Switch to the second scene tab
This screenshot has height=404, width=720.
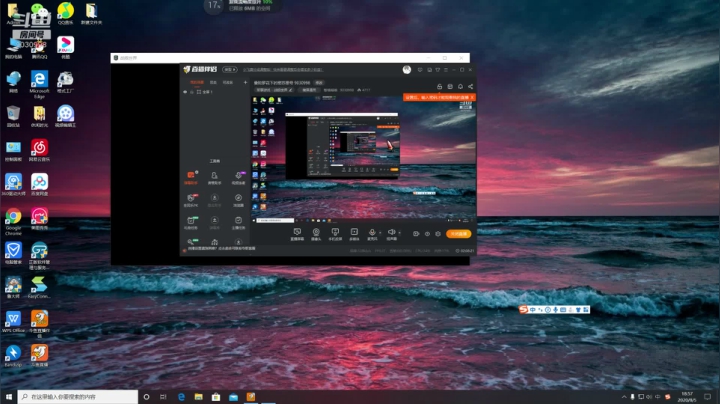(x=213, y=83)
